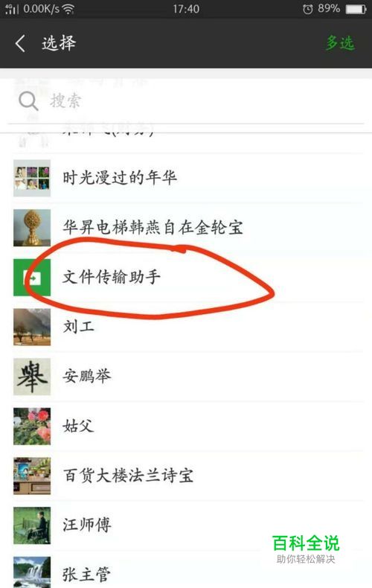Image resolution: width=372 pixels, height=588 pixels.
Task: Tap the calligraphy avatar of 安鹏举
Action: pyautogui.click(x=32, y=377)
